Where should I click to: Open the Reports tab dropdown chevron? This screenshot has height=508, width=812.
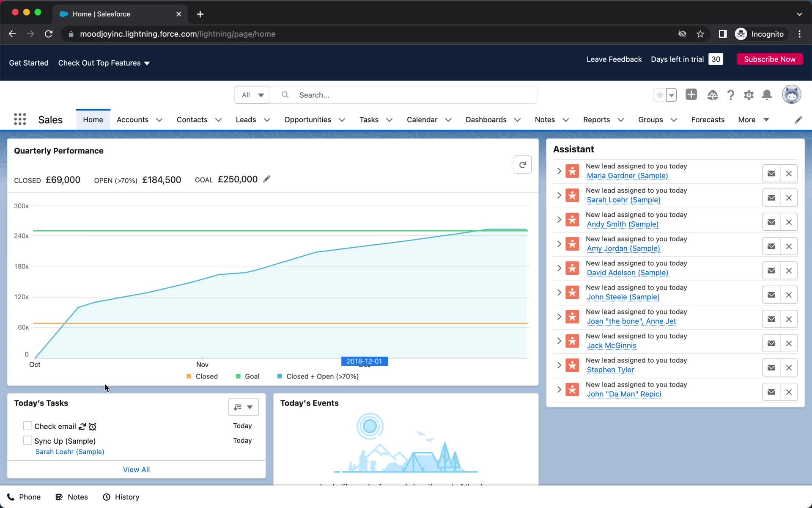point(620,120)
